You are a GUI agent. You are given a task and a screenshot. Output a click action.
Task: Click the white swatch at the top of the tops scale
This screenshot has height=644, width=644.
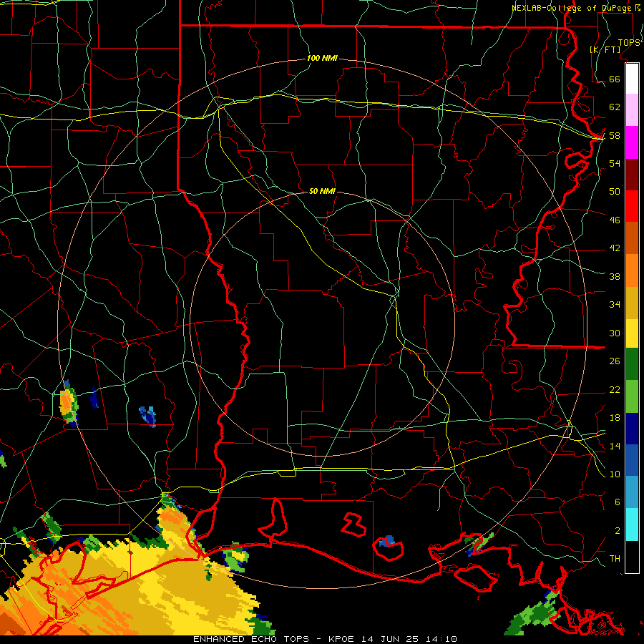[632, 79]
